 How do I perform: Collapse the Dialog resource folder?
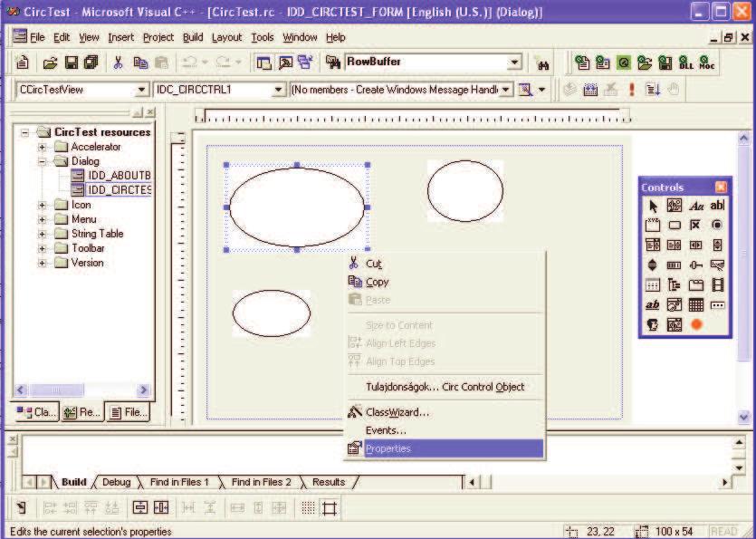43,161
